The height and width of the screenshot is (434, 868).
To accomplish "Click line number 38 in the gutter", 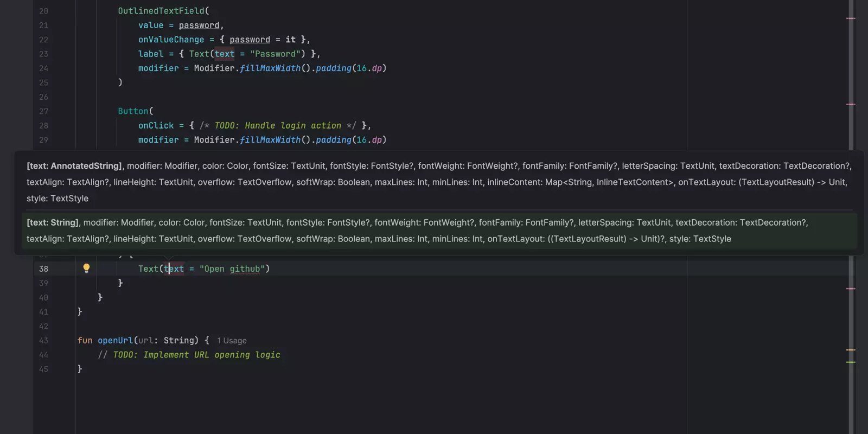I will click(x=43, y=269).
